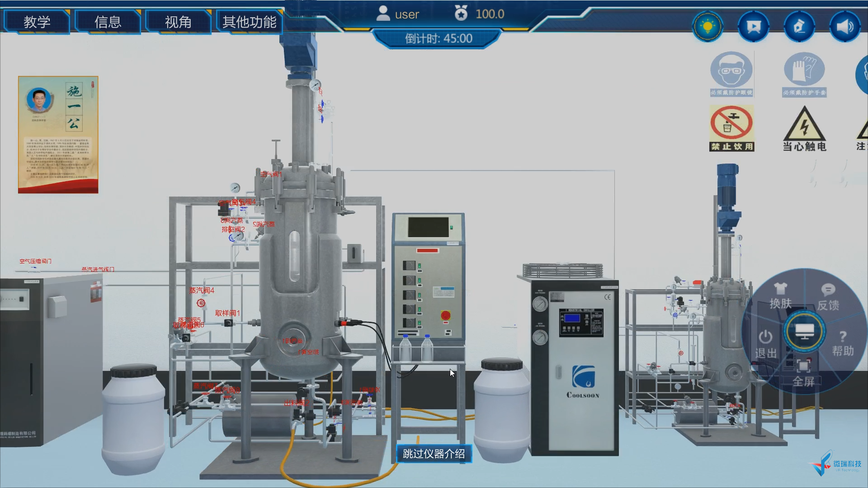Click the grey wall switch box
Screen dimensions: 868x488
pyautogui.click(x=354, y=253)
